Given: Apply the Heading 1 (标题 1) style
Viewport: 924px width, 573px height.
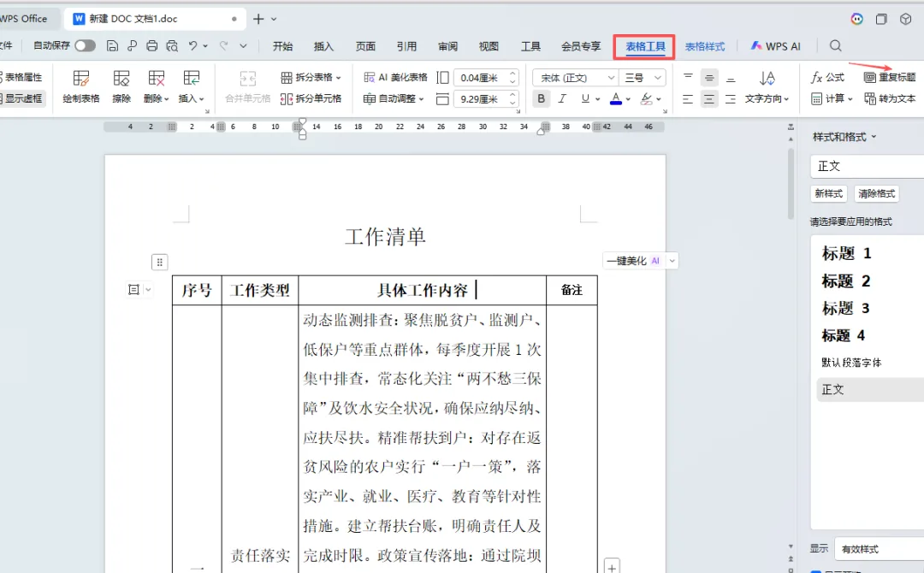Looking at the screenshot, I should point(846,253).
